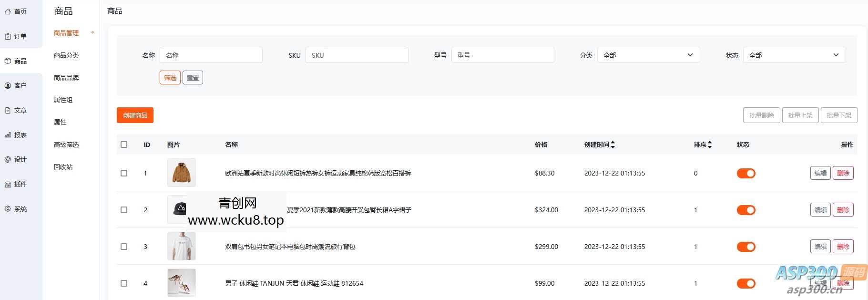Open the white T-shirt product thumbnail

pos(182,246)
